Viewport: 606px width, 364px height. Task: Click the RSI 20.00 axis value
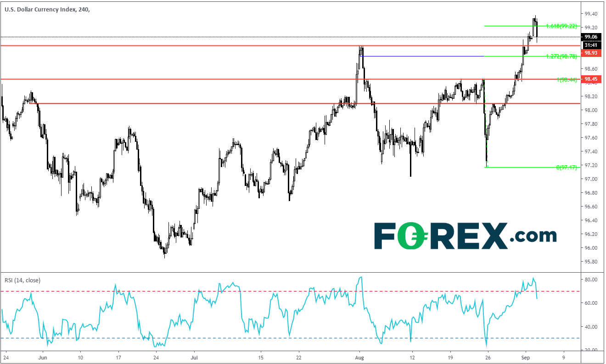[x=591, y=350]
